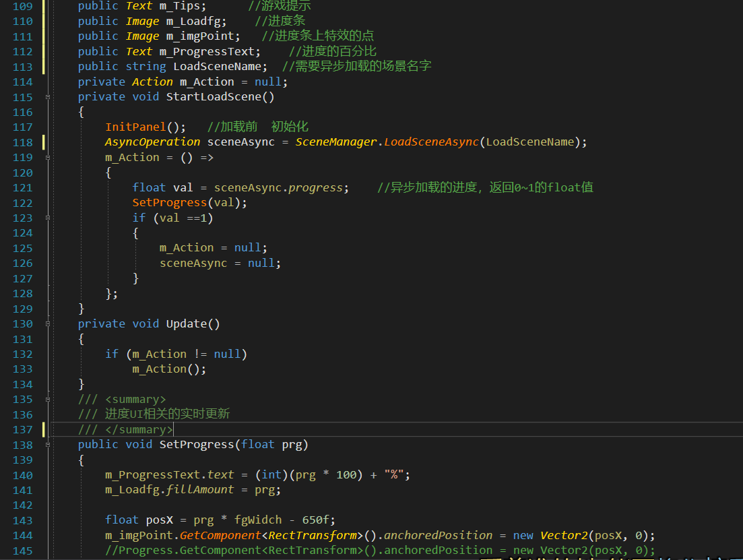Collapse the summary comment at line 135
This screenshot has height=560, width=743.
pyautogui.click(x=47, y=399)
